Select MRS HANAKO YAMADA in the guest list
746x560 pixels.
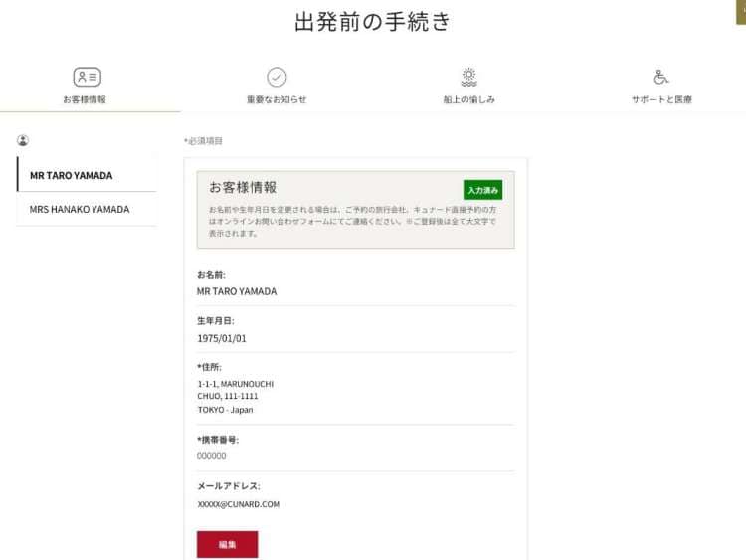click(80, 209)
